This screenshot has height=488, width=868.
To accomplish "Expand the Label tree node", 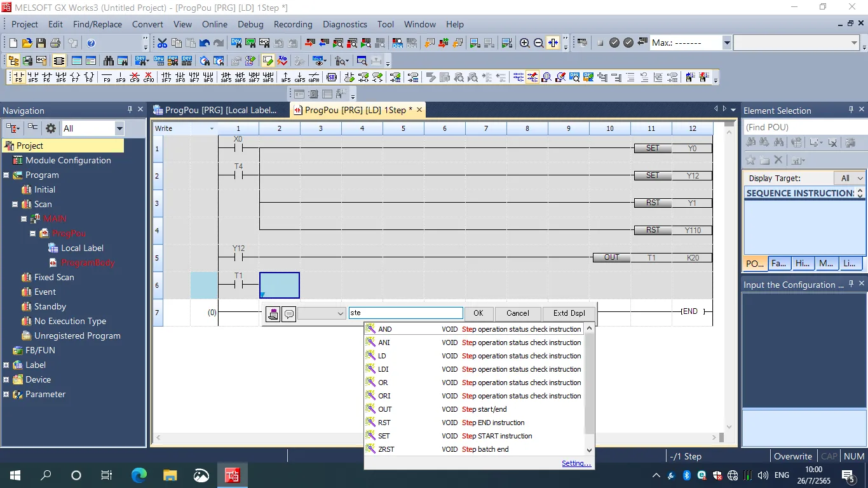I will (x=6, y=365).
